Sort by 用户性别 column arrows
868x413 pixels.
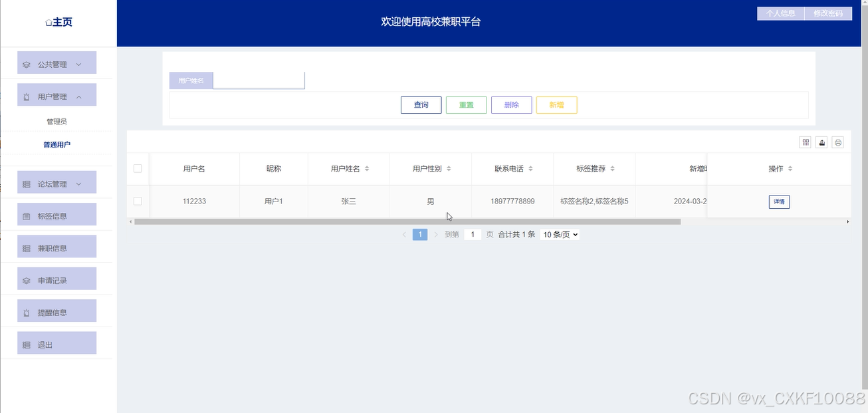click(x=449, y=169)
